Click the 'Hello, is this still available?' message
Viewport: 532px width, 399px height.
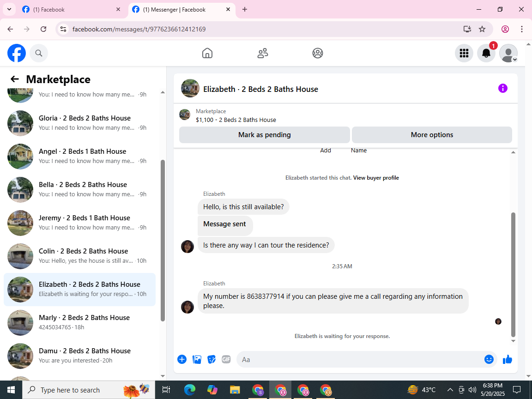(x=243, y=206)
